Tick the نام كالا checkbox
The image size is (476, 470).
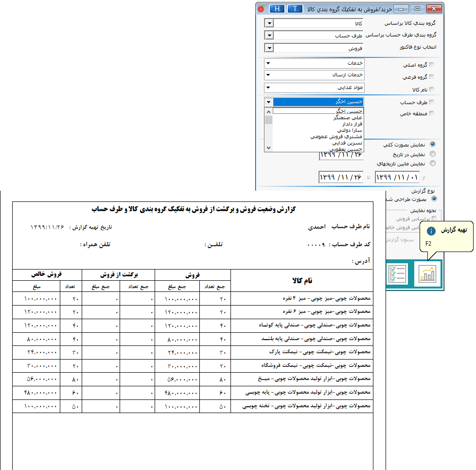431,90
